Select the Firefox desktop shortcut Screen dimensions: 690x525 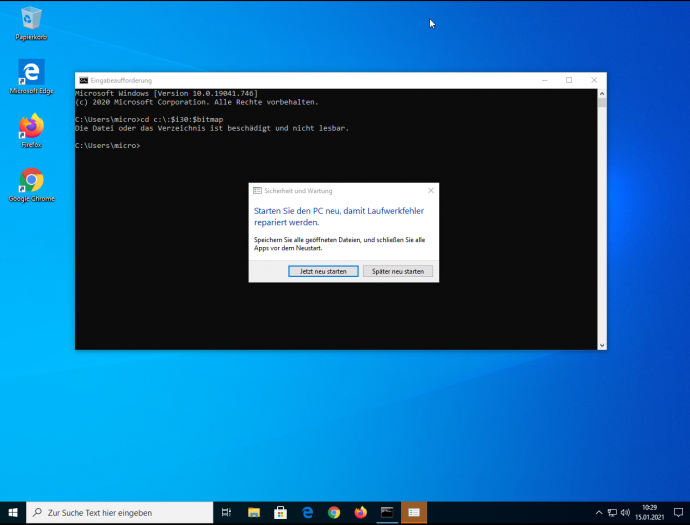31,131
